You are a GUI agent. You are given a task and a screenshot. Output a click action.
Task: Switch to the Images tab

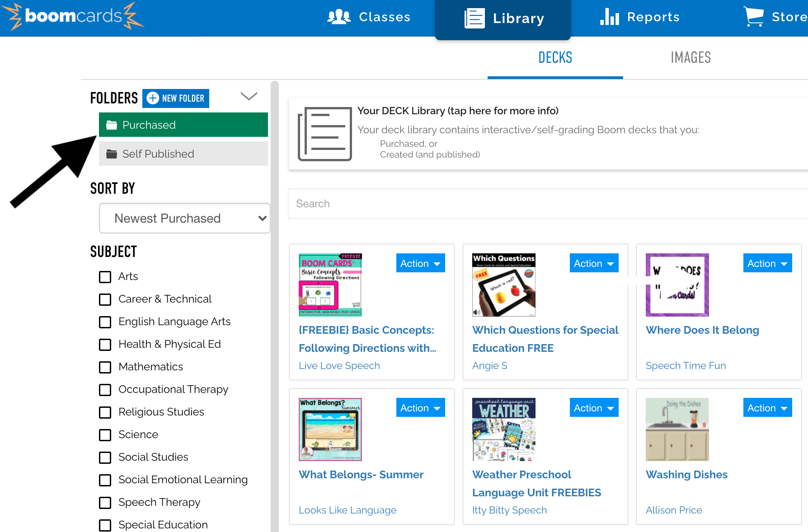[691, 58]
